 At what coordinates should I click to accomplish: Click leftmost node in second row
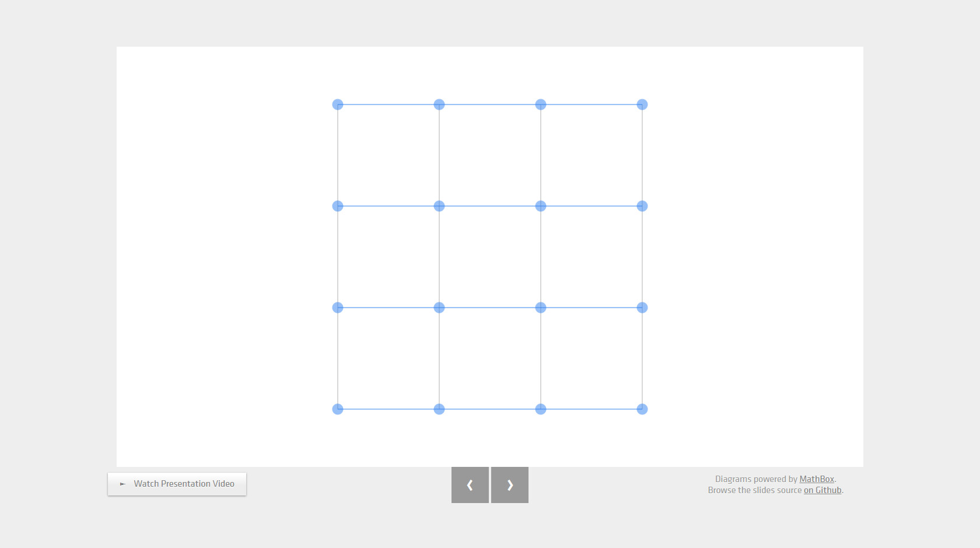point(338,206)
